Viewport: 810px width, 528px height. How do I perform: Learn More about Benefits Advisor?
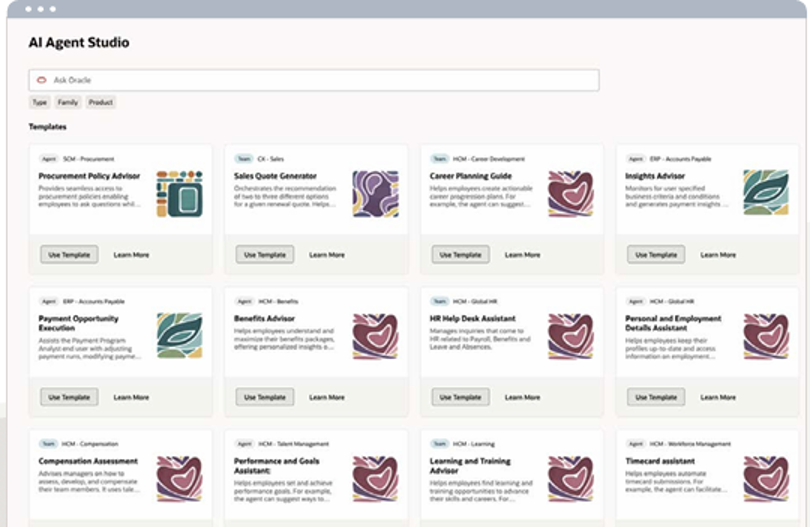[x=327, y=398]
